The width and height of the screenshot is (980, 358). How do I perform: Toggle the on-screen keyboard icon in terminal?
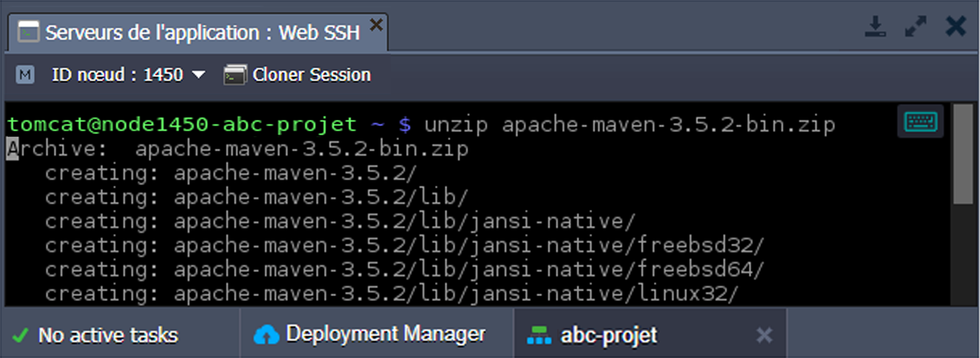920,122
